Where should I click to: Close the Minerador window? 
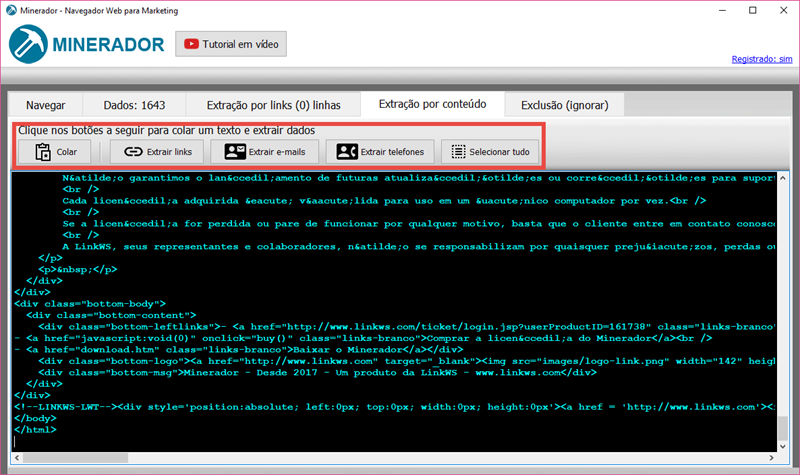784,10
